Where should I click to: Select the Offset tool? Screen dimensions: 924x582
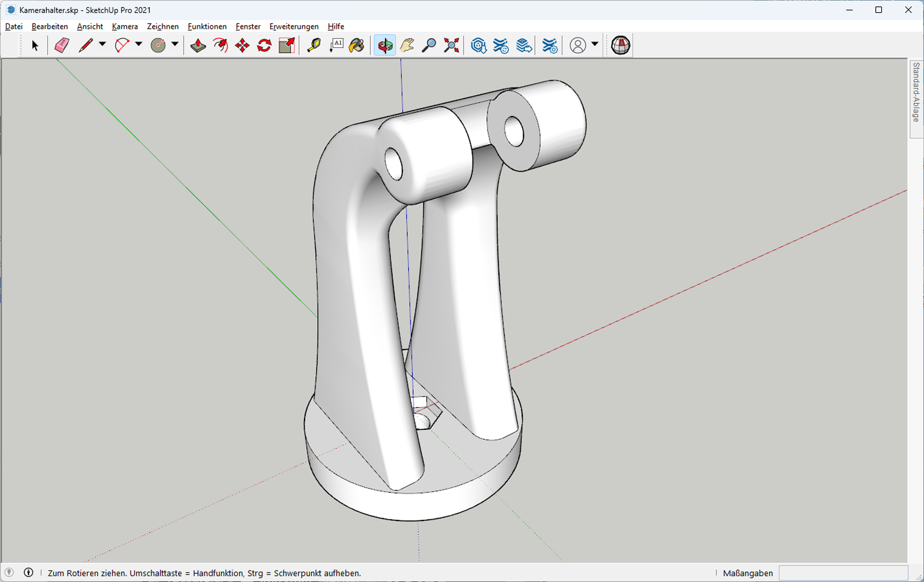[220, 46]
